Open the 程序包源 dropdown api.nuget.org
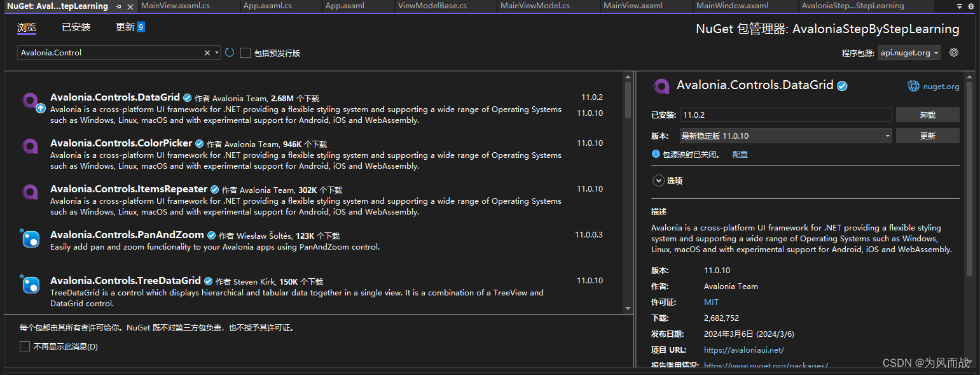This screenshot has width=980, height=375. coord(909,52)
